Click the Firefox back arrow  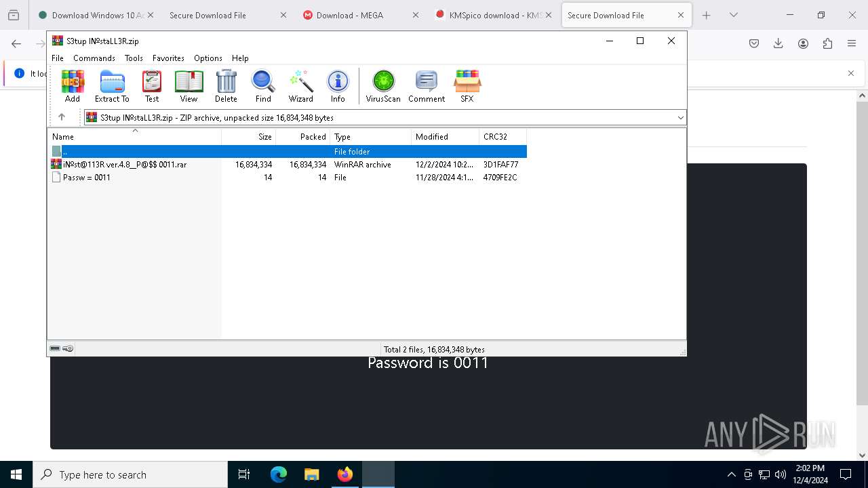pyautogui.click(x=16, y=43)
